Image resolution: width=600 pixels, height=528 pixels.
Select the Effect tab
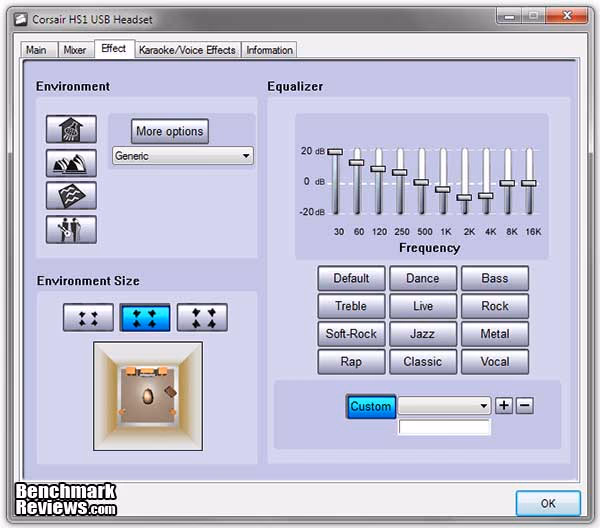tap(114, 49)
